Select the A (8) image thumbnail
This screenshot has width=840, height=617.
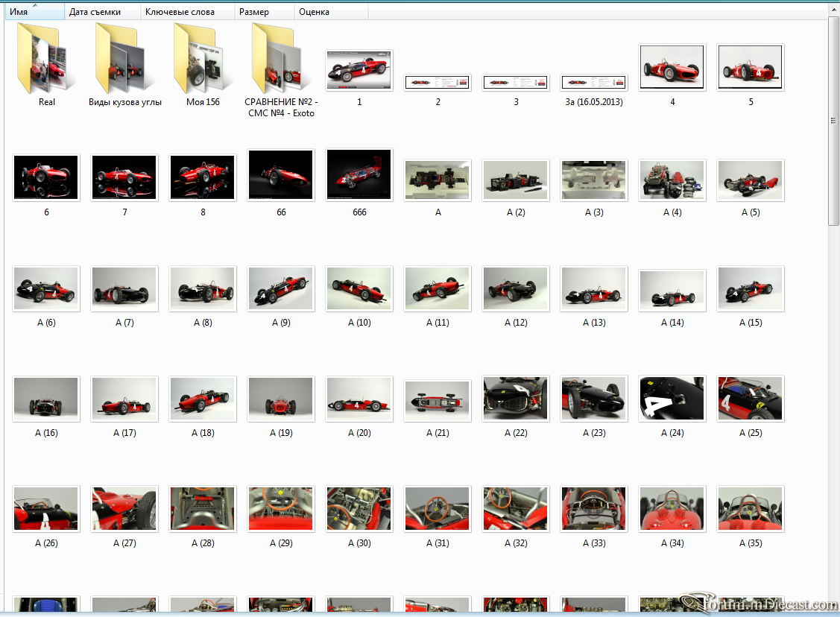(203, 288)
